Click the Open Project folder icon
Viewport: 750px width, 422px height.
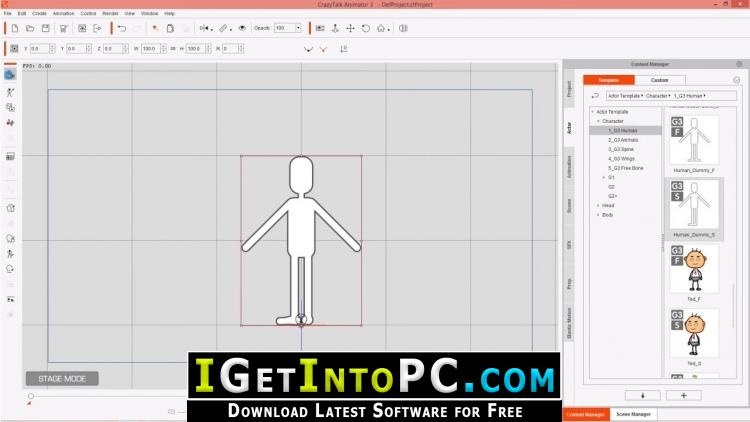[x=29, y=28]
